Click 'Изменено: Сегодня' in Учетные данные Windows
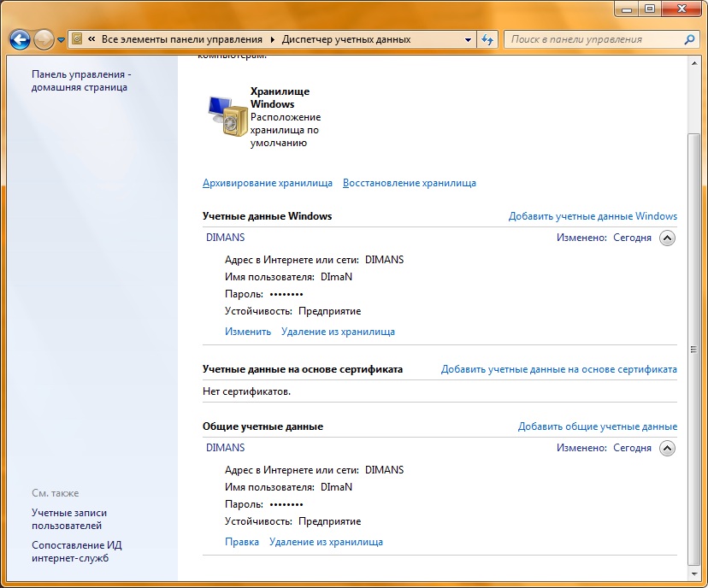This screenshot has height=588, width=708. 604,238
